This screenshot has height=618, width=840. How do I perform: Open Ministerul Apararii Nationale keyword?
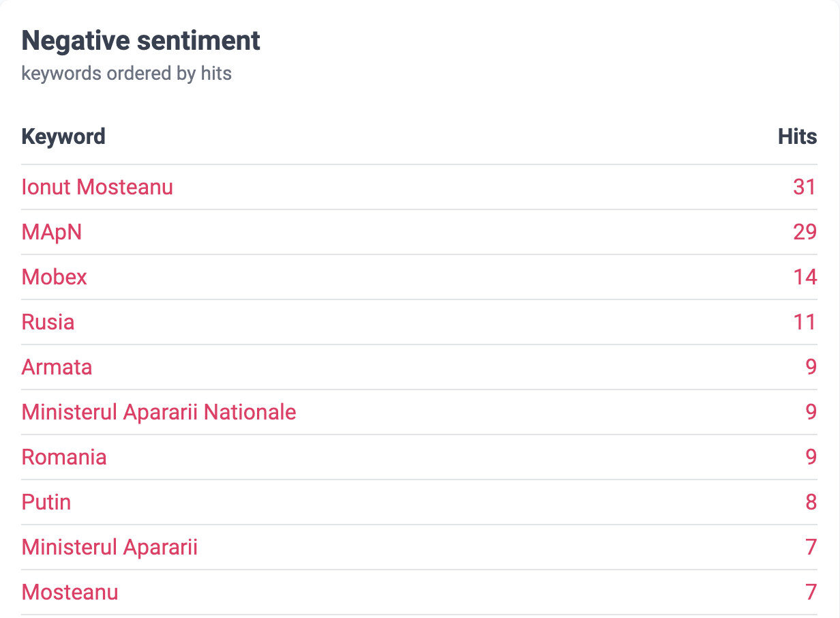click(159, 412)
